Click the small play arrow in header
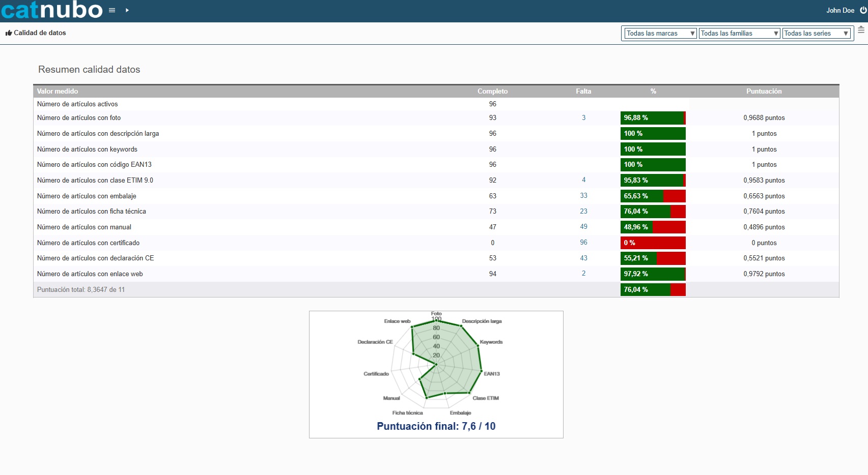 [x=127, y=10]
